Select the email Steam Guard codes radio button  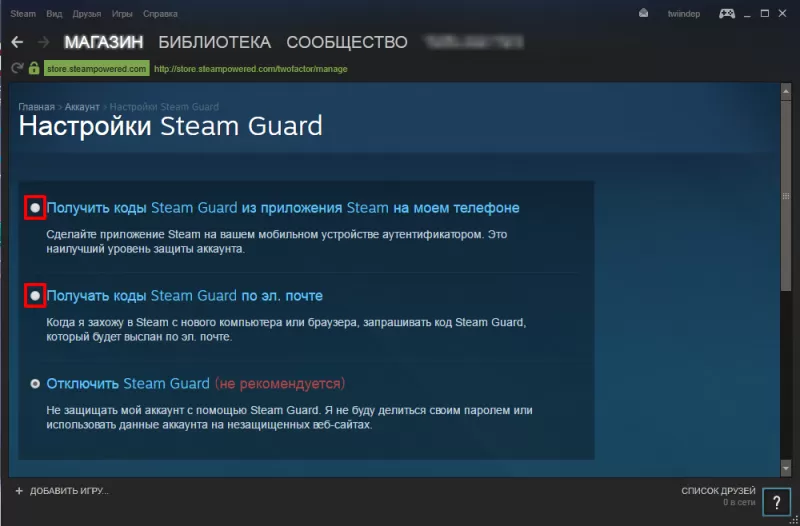point(35,295)
